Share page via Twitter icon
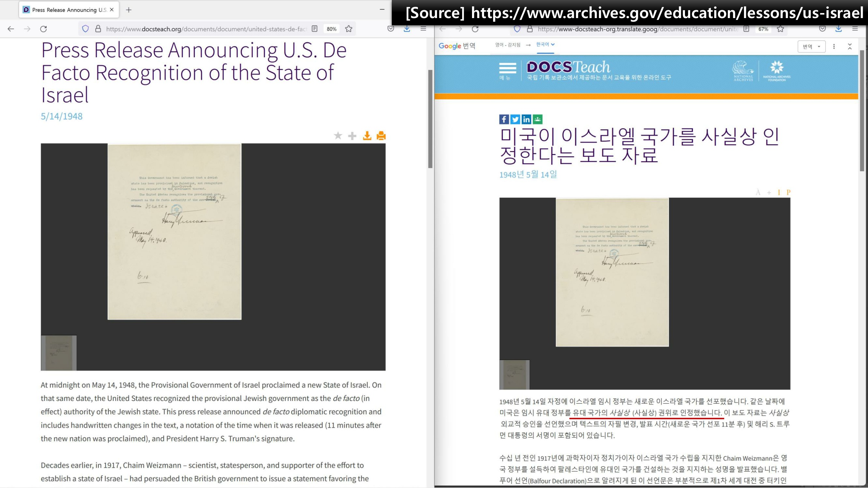The height and width of the screenshot is (488, 868). [515, 119]
